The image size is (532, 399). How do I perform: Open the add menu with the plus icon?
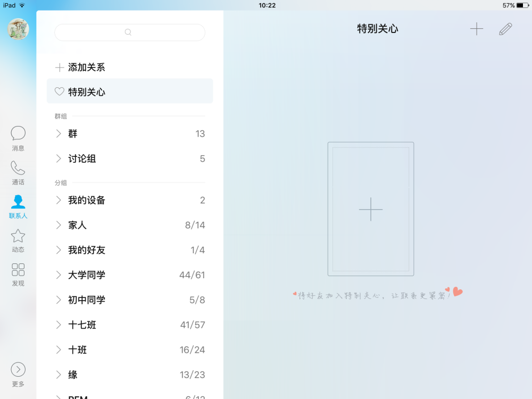[477, 29]
